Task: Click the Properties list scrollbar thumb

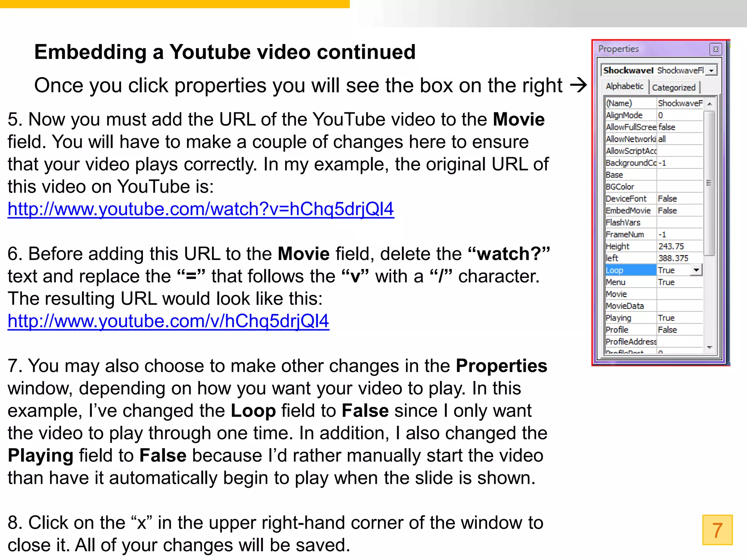Action: click(709, 183)
